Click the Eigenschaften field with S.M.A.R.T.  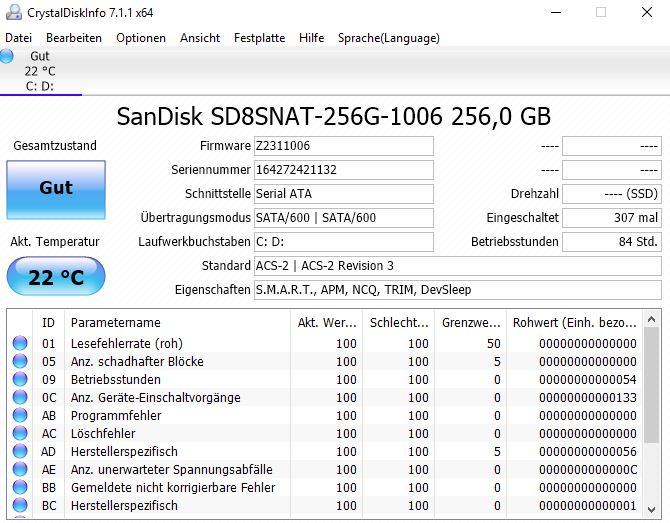[458, 290]
